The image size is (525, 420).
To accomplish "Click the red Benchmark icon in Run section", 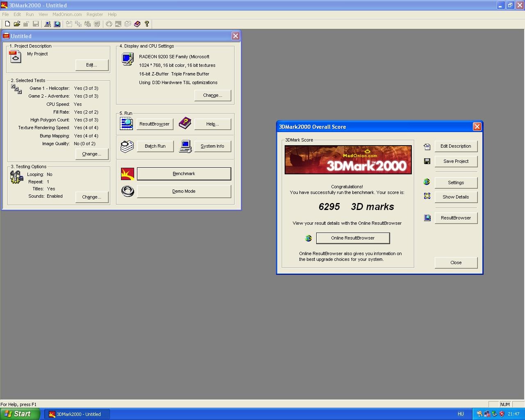I will click(x=128, y=174).
